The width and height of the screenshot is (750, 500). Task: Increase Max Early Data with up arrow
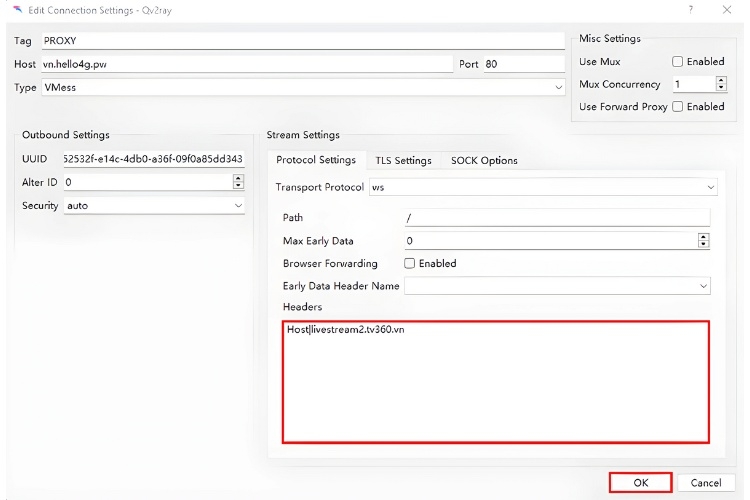point(703,237)
